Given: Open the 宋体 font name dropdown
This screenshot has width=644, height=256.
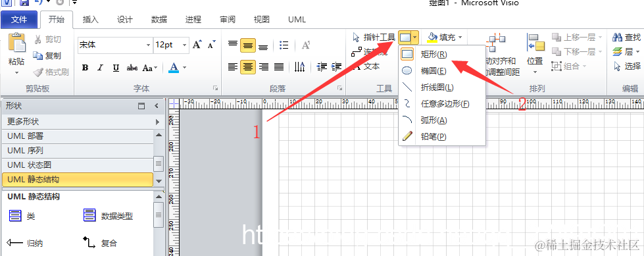Looking at the screenshot, I should [x=148, y=45].
